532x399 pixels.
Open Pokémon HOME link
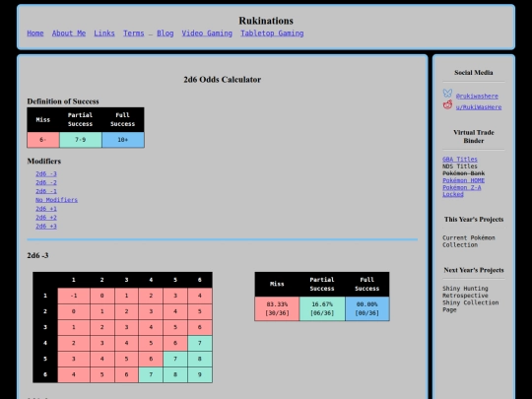click(x=463, y=180)
